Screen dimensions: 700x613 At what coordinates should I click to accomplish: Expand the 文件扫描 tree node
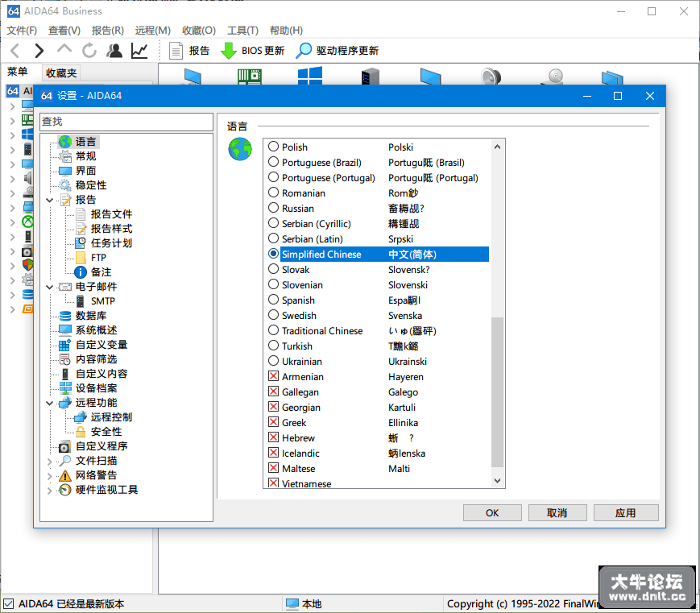pyautogui.click(x=50, y=462)
